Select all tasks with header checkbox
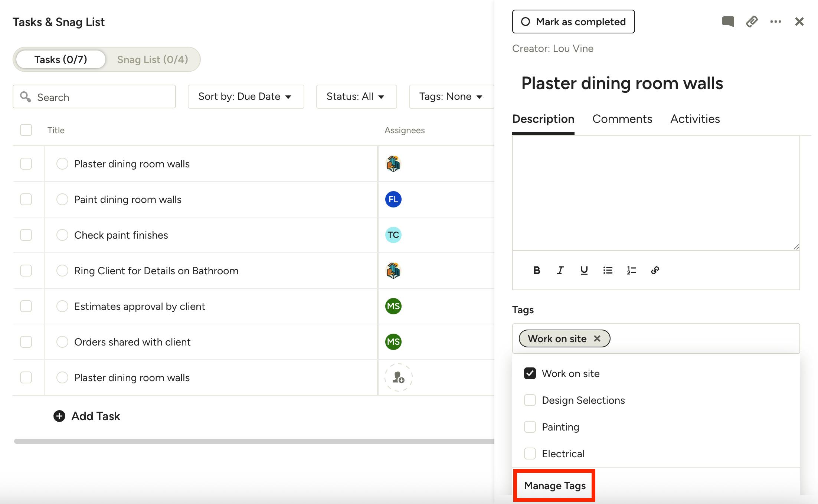This screenshot has width=818, height=504. click(x=26, y=130)
